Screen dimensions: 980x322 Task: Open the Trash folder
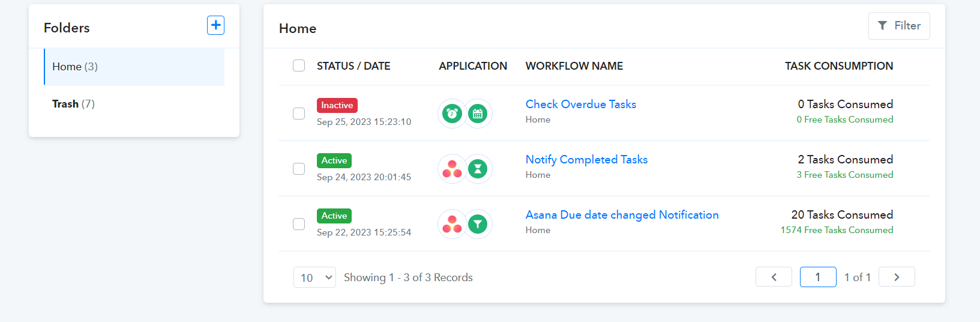[x=73, y=104]
